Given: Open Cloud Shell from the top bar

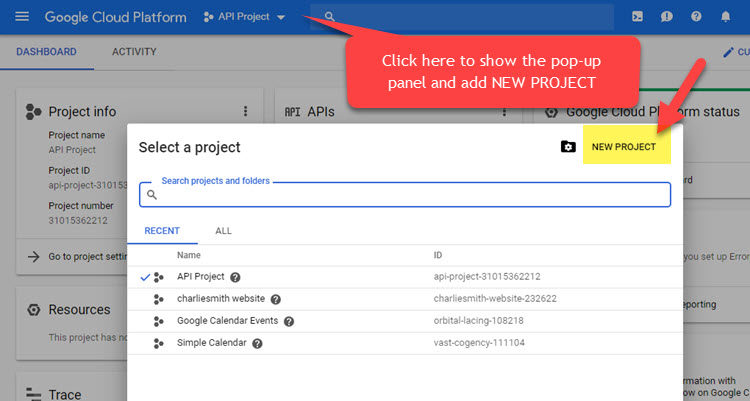Looking at the screenshot, I should tap(637, 17).
